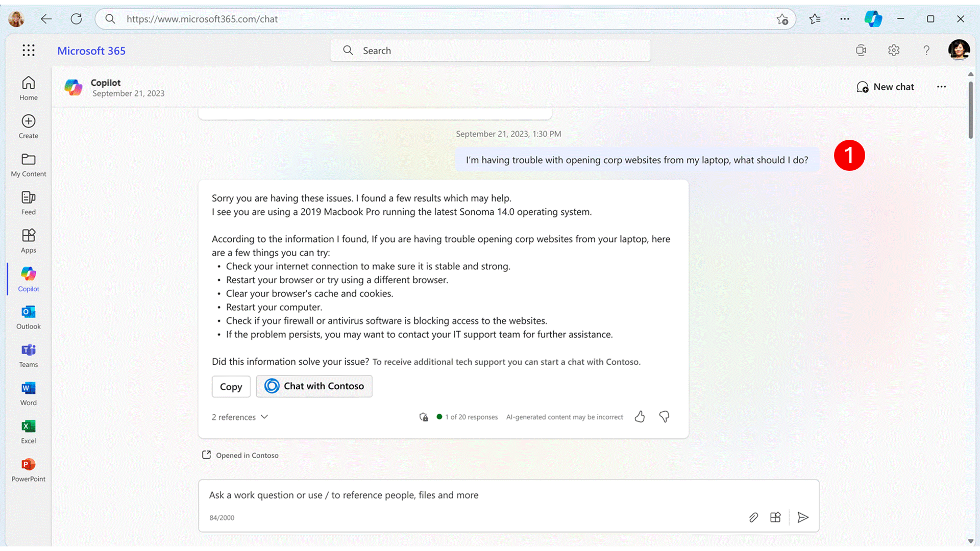Thumbs up the AI response
This screenshot has width=980, height=551.
click(640, 416)
